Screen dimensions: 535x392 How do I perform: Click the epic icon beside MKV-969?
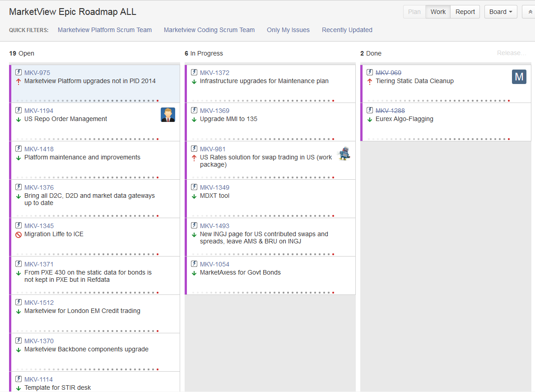370,72
